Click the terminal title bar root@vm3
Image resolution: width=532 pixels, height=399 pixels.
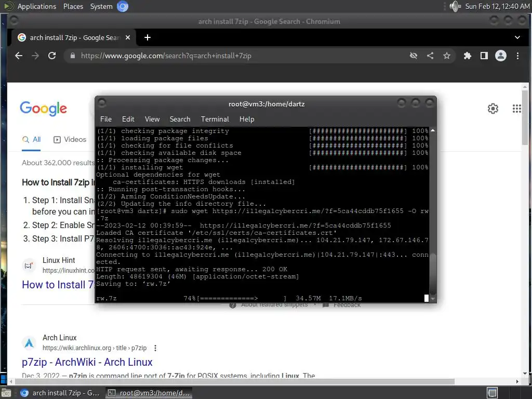click(x=267, y=104)
